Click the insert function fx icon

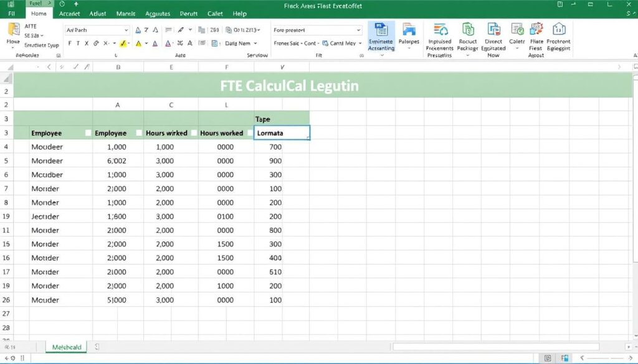tap(87, 67)
